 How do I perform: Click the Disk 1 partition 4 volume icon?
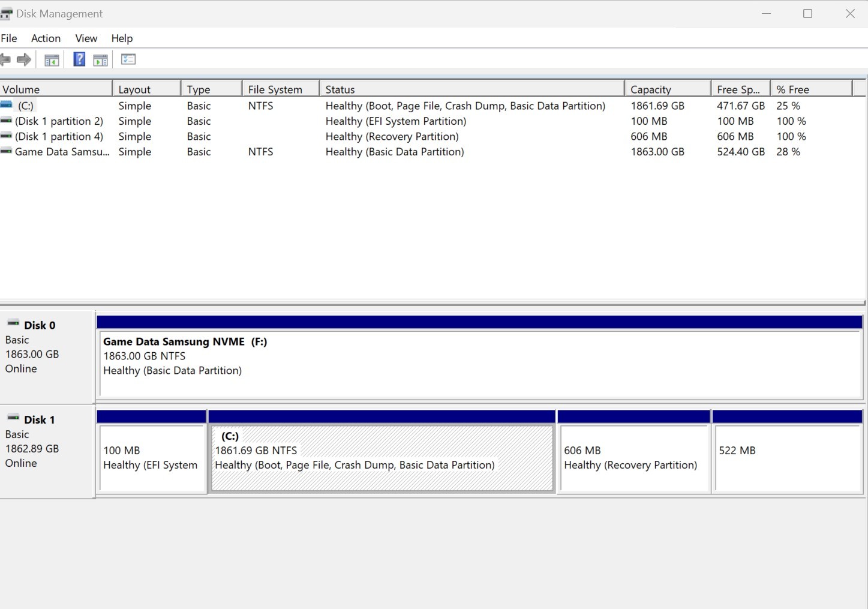point(6,136)
